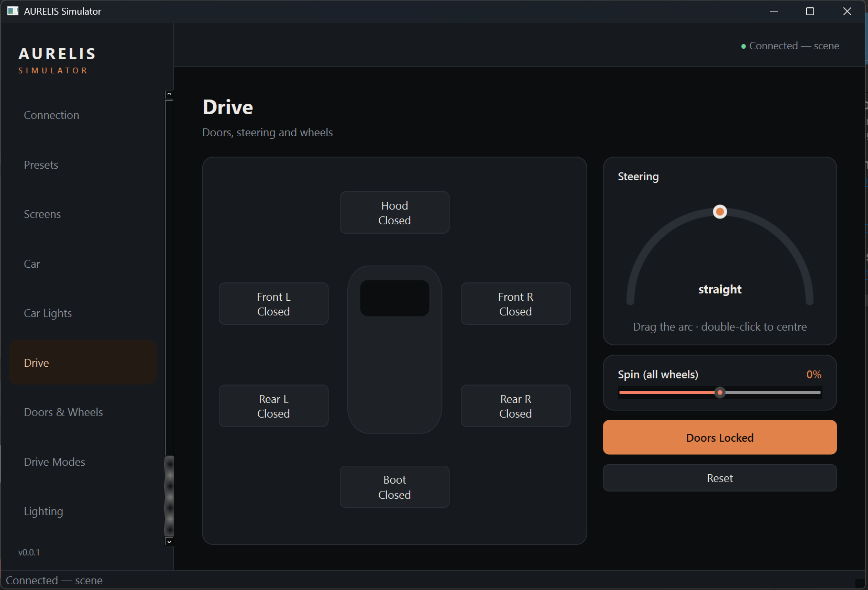Click the AURELIS Simulator app icon in the title bar
This screenshot has width=868, height=590.
click(13, 11)
